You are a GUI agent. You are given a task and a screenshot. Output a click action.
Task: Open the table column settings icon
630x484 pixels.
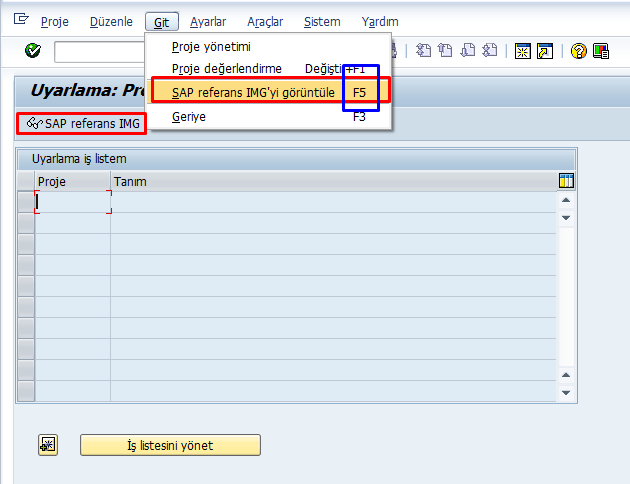[566, 181]
